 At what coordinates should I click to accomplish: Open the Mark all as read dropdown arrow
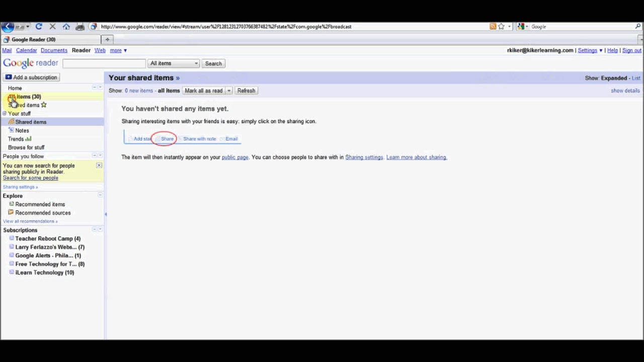coord(228,90)
